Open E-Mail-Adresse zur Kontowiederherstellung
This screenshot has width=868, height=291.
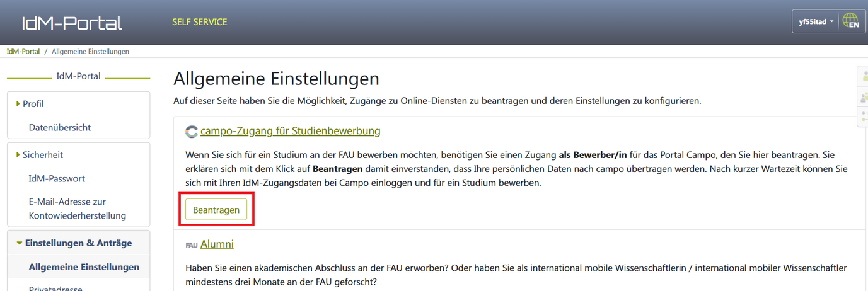point(77,208)
